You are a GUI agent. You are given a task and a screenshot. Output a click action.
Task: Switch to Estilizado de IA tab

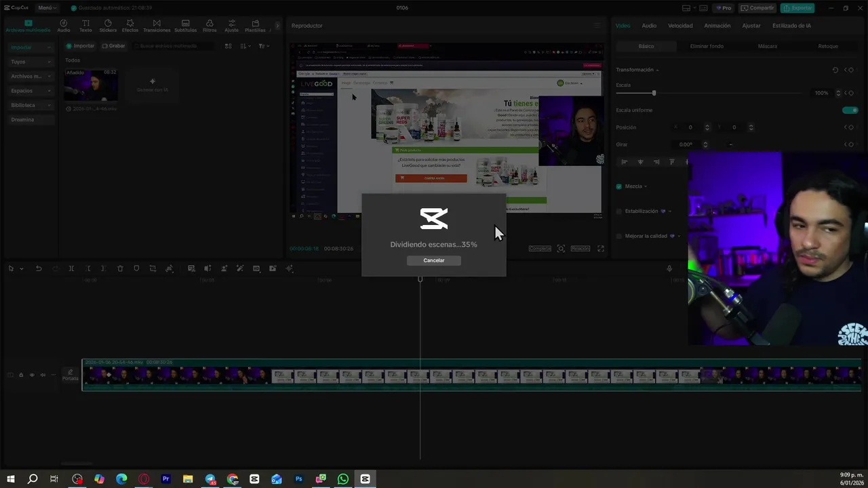coord(791,26)
